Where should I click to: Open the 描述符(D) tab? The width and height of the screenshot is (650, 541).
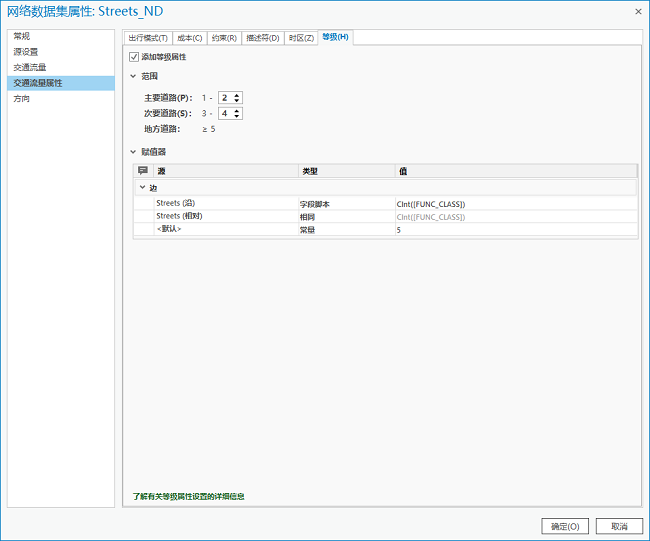(x=262, y=37)
